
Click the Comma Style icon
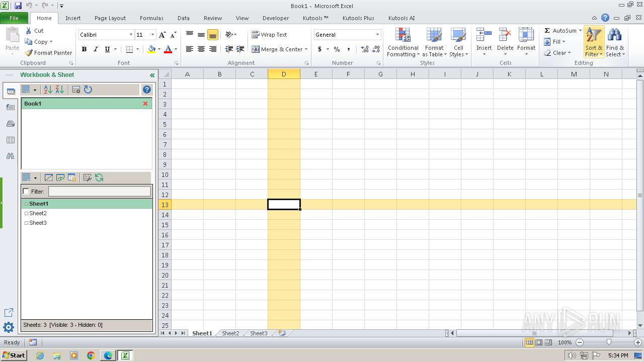click(x=348, y=49)
